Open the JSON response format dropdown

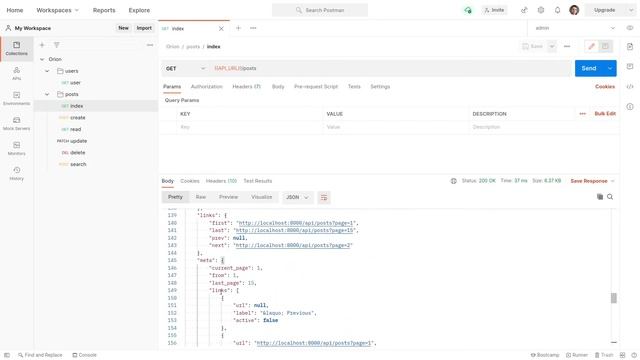[297, 197]
